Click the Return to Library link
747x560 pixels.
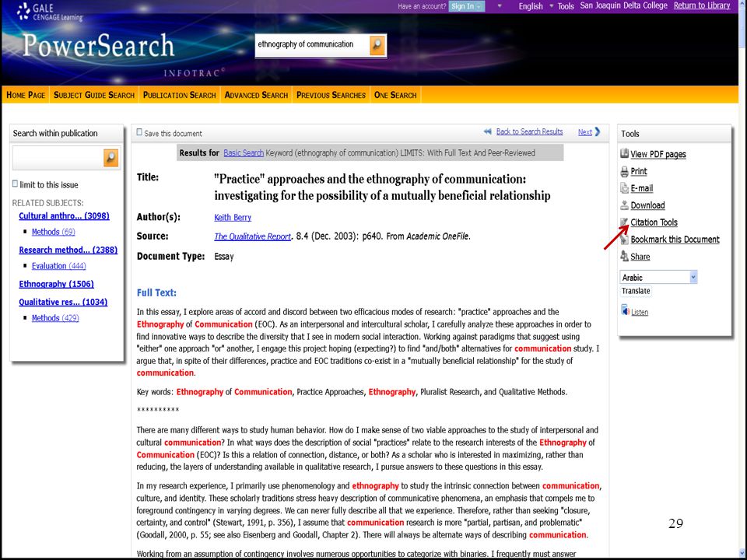(x=702, y=5)
